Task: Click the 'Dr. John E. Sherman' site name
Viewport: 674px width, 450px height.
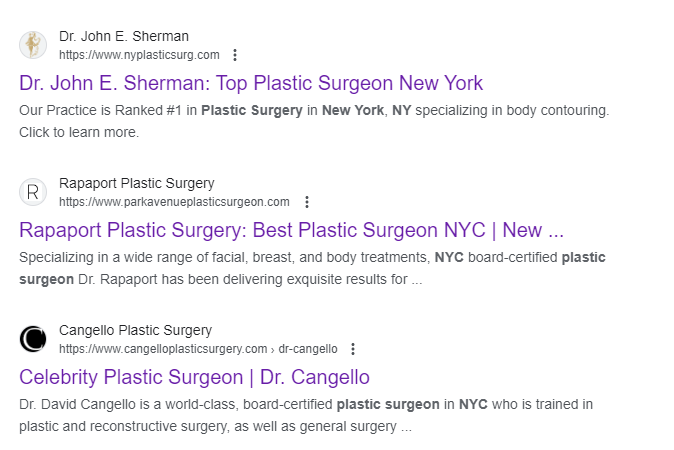Action: pyautogui.click(x=124, y=37)
